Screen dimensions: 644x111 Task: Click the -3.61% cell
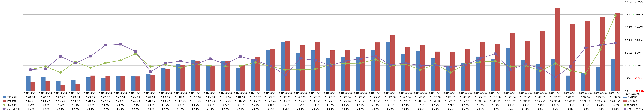[285, 109]
